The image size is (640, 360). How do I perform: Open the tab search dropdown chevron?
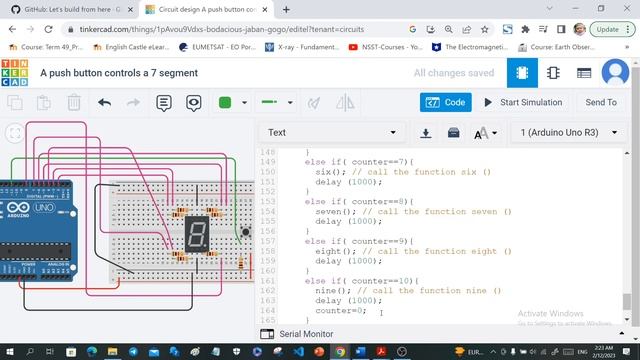pos(549,9)
